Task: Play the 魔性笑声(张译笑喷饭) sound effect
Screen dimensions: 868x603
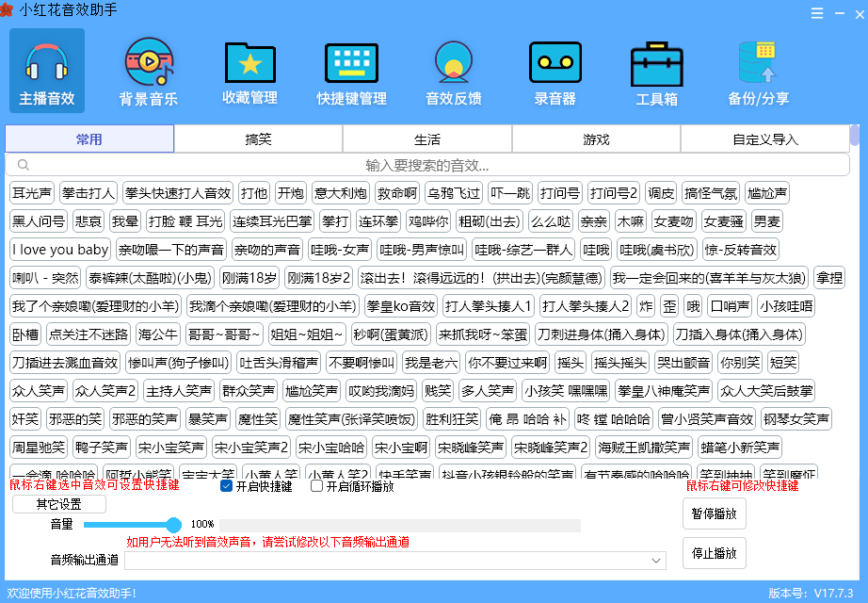Action: click(351, 419)
